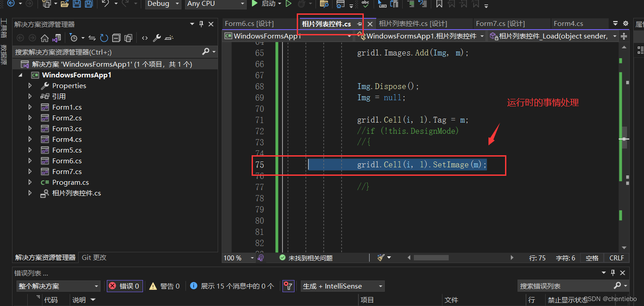Toggle the 警告 0 filter button
This screenshot has height=306, width=644.
click(164, 286)
